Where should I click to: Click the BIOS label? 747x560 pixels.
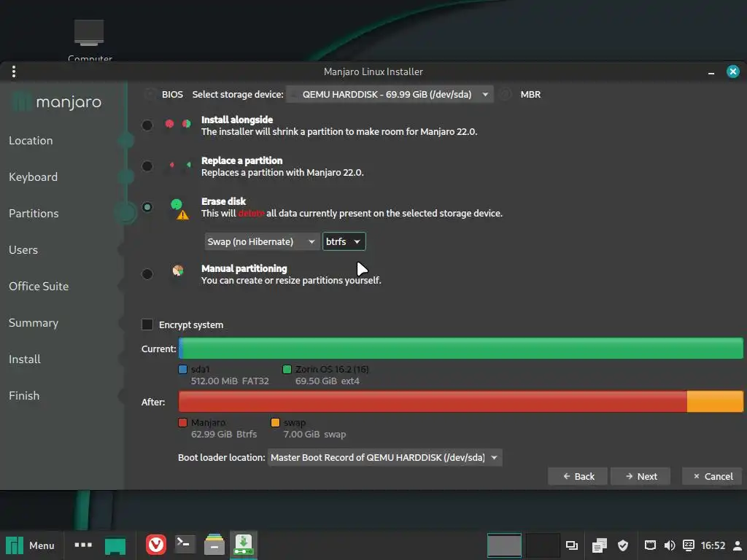pyautogui.click(x=172, y=94)
